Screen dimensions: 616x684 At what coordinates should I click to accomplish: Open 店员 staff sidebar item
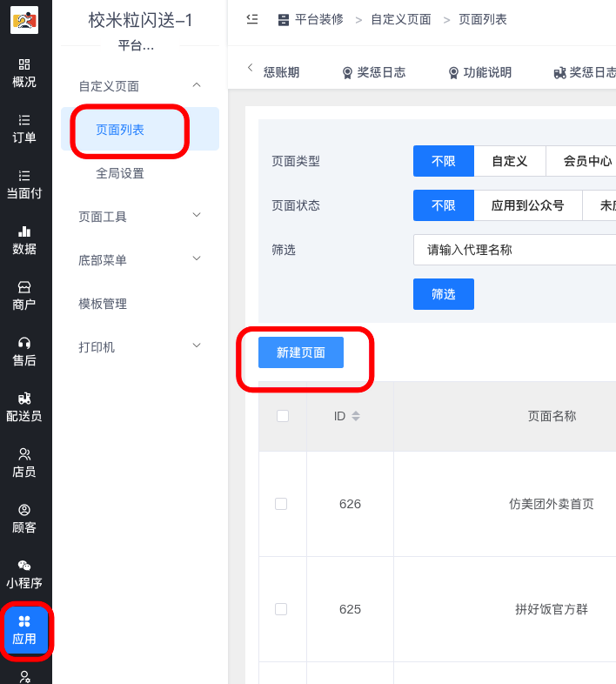coord(24,463)
